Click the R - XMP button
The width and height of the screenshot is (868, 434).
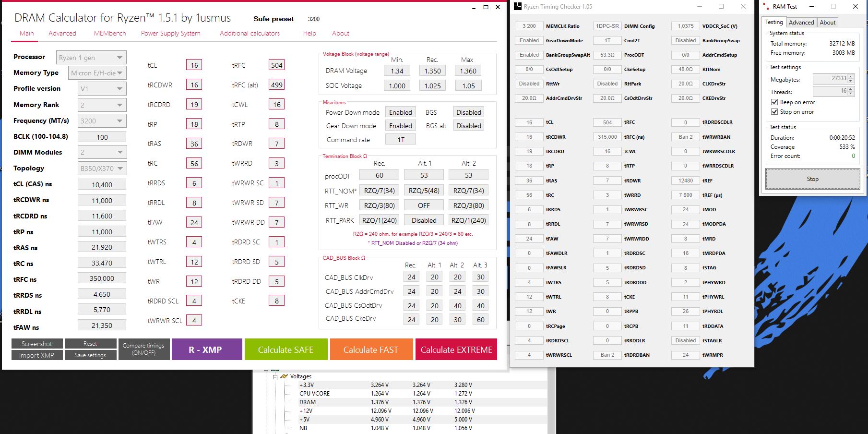tap(206, 350)
